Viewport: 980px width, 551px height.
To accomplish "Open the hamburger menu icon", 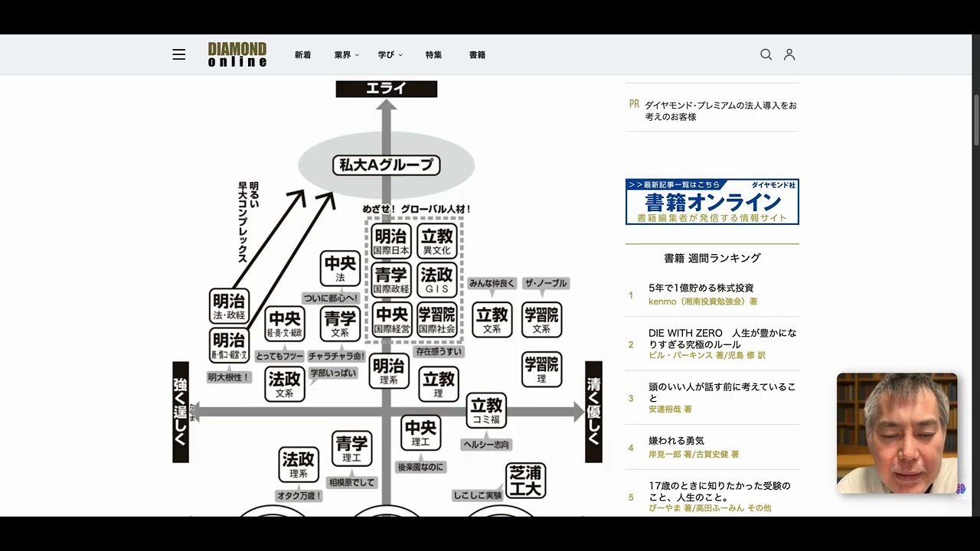I will tap(179, 54).
